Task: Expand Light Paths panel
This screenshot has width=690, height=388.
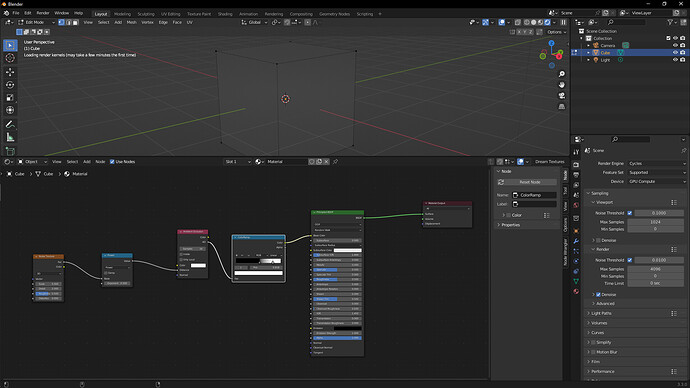Action: (x=601, y=313)
